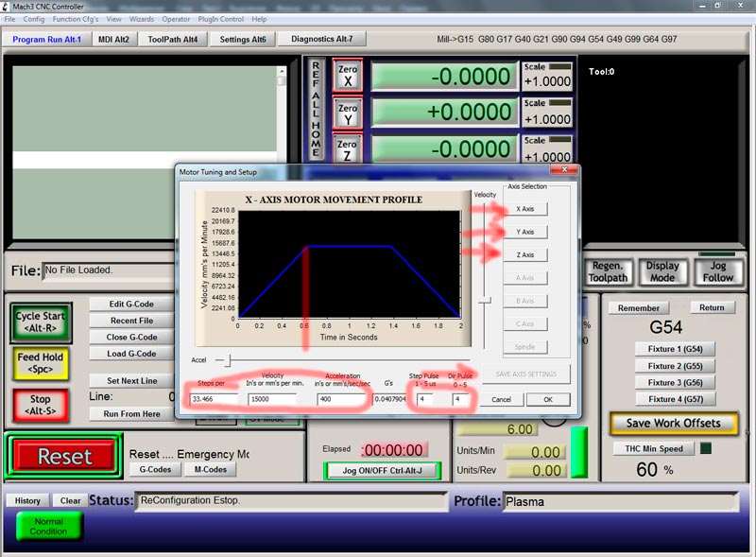756x557 pixels.
Task: Click the red Reset button
Action: tap(64, 457)
